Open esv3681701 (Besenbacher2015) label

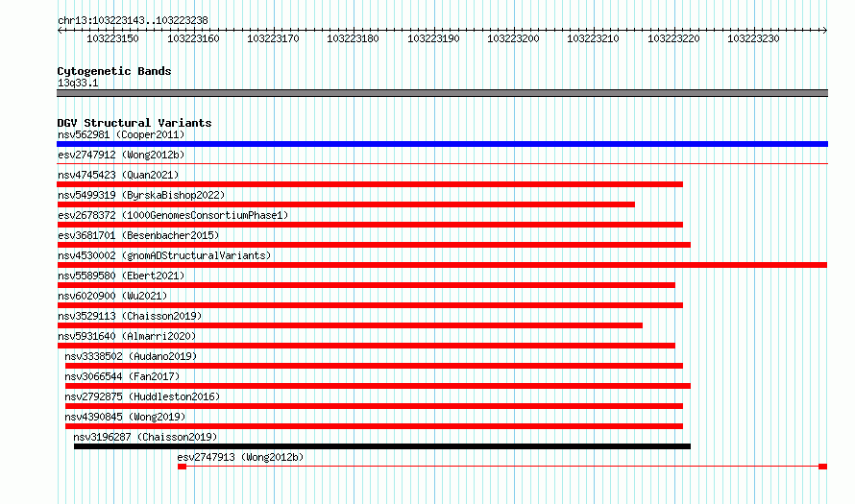click(138, 235)
